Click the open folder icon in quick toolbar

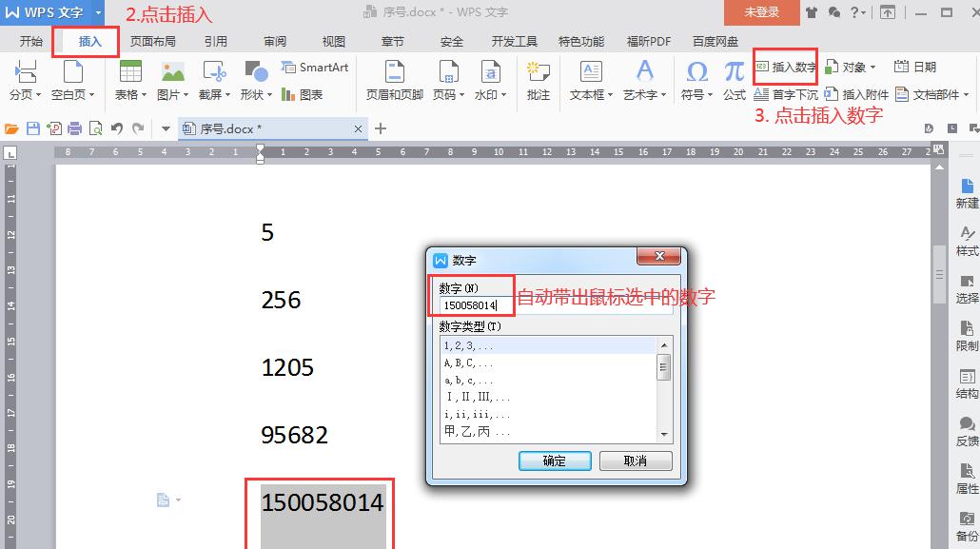(11, 128)
